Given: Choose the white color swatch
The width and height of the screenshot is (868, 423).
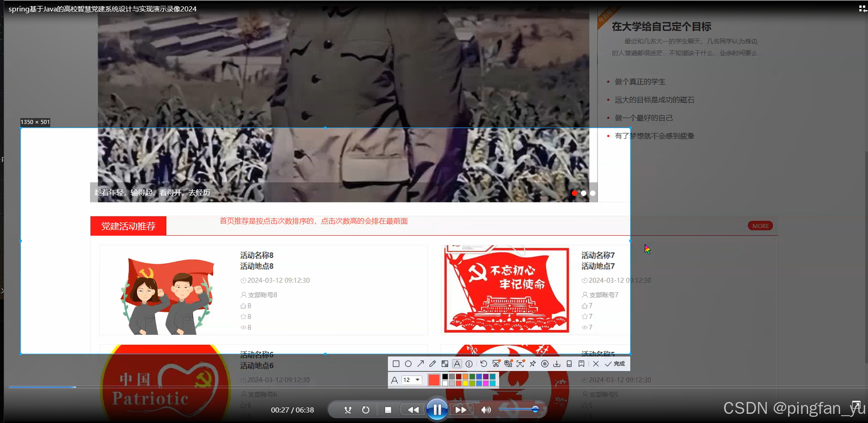Looking at the screenshot, I should point(445,383).
